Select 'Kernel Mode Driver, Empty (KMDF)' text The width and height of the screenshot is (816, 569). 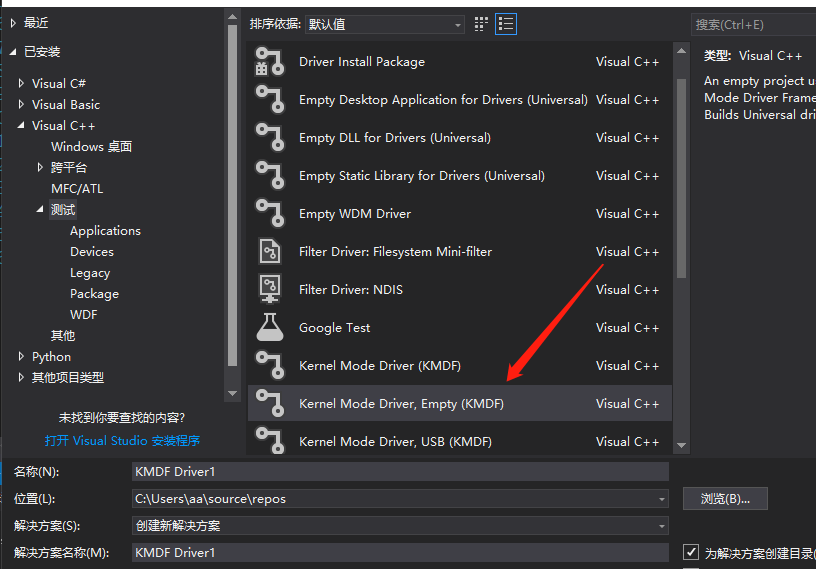tap(401, 403)
